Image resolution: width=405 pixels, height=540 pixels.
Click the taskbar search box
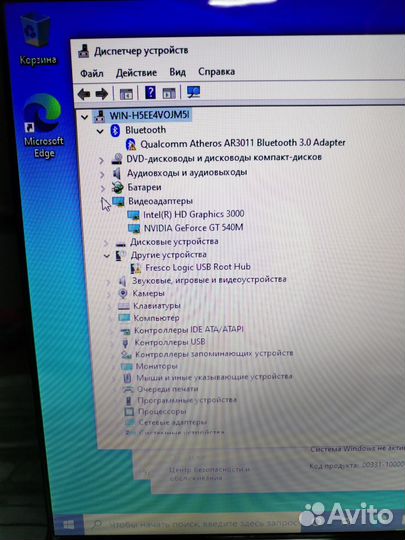tap(193, 525)
